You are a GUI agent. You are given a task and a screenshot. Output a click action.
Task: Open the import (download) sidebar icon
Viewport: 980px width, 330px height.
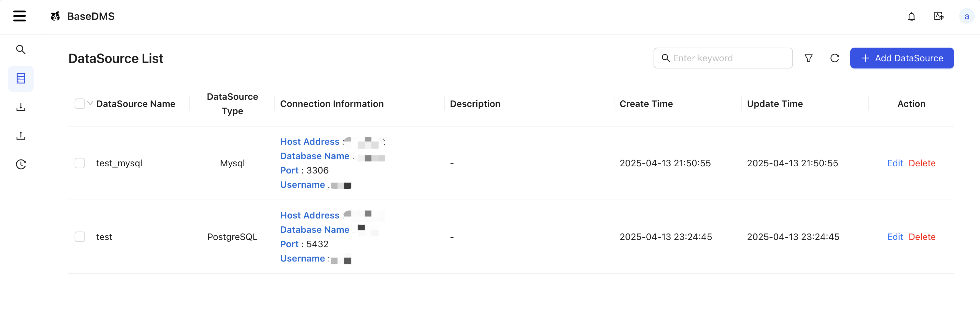pos(21,107)
